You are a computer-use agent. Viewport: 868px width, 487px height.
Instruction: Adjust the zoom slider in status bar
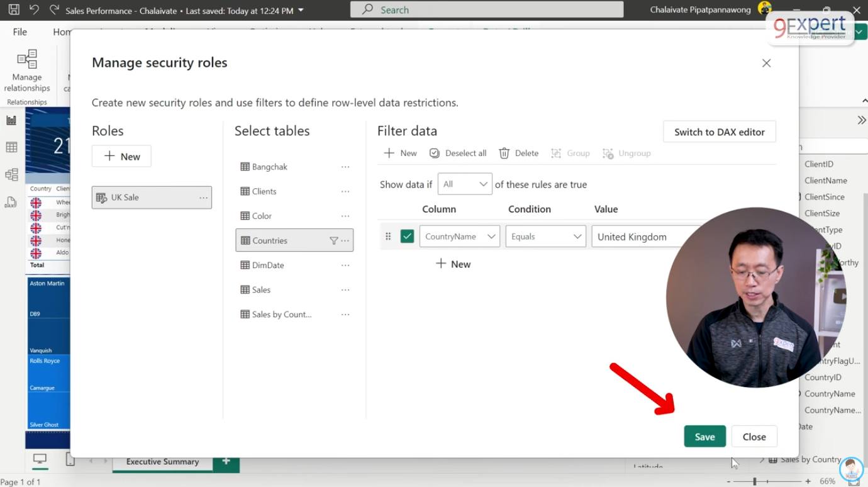click(x=755, y=481)
